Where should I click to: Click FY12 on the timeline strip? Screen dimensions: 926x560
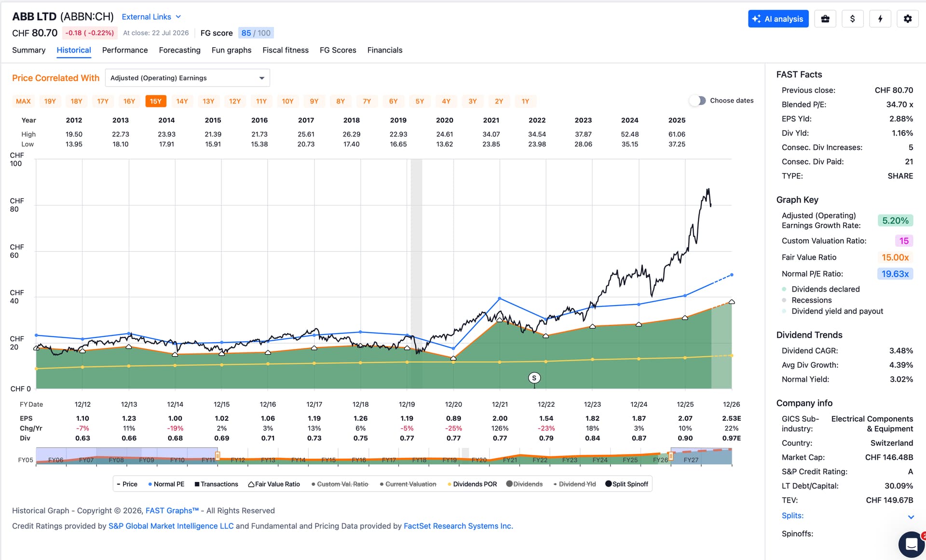point(238,460)
